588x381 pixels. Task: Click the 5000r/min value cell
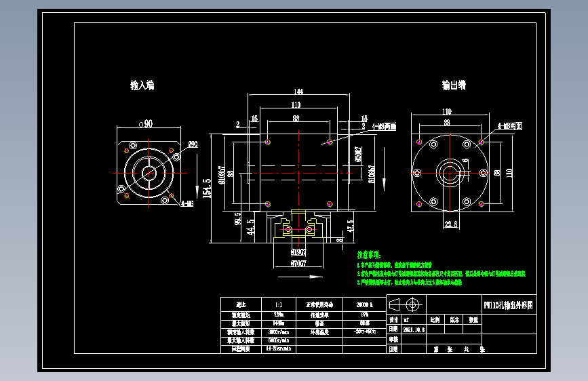click(x=279, y=341)
